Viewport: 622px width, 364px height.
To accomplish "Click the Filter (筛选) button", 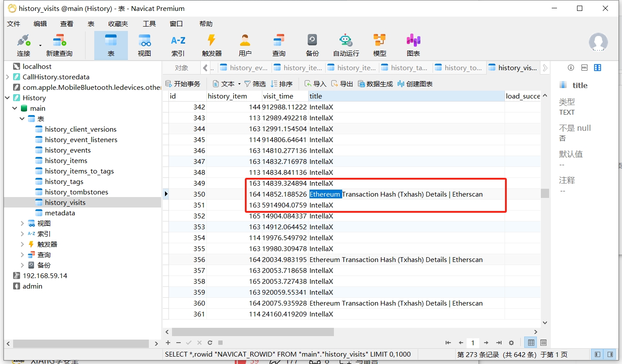I will 255,84.
